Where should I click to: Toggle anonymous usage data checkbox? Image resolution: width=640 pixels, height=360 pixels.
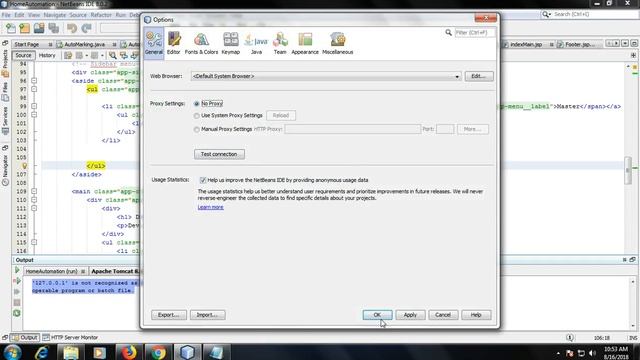[203, 180]
